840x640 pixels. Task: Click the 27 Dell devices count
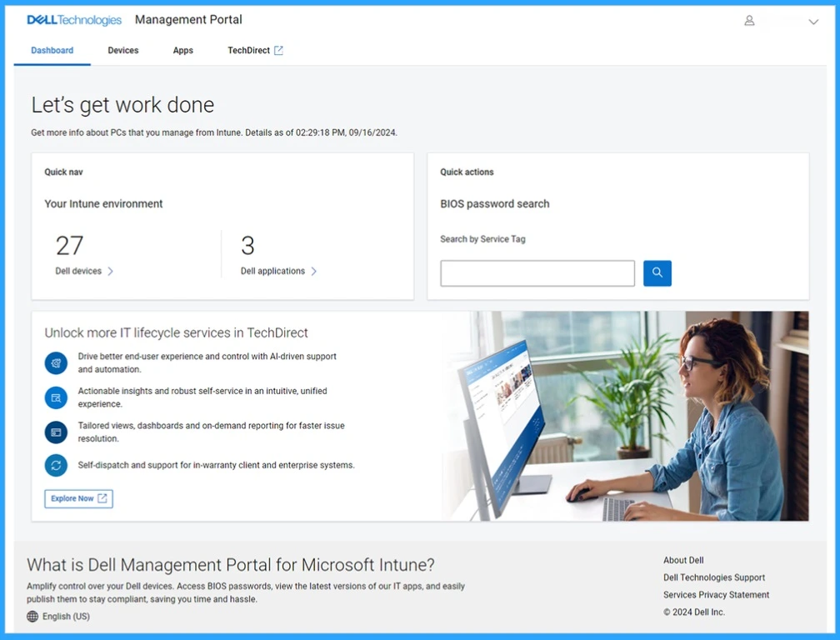(70, 246)
